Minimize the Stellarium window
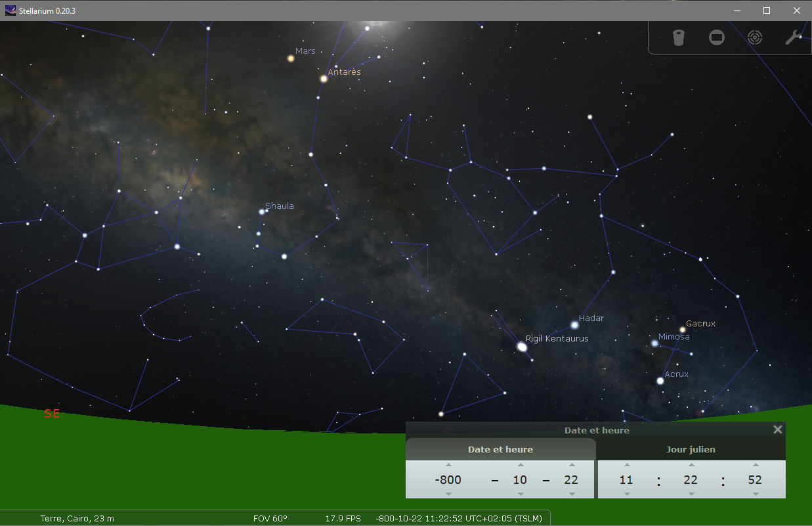 click(x=737, y=11)
